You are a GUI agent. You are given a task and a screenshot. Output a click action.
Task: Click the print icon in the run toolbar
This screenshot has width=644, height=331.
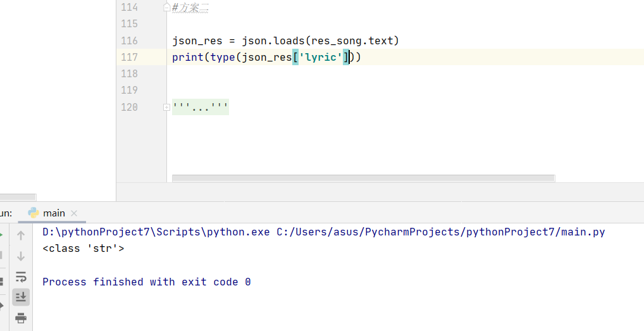pos(21,318)
